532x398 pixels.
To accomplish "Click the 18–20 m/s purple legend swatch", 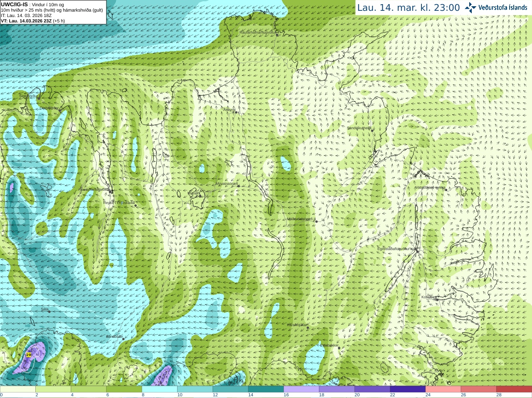I will coord(337,389).
